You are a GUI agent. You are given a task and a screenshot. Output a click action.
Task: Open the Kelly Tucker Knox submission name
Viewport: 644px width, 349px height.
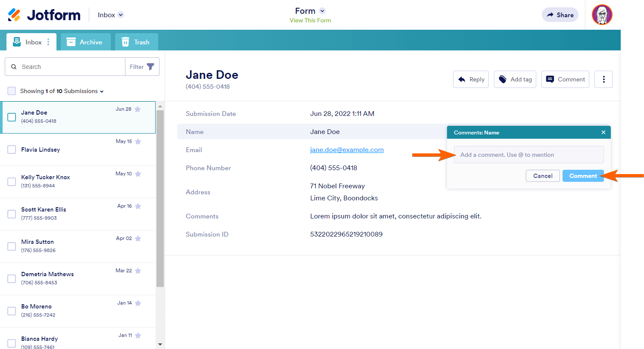[45, 177]
